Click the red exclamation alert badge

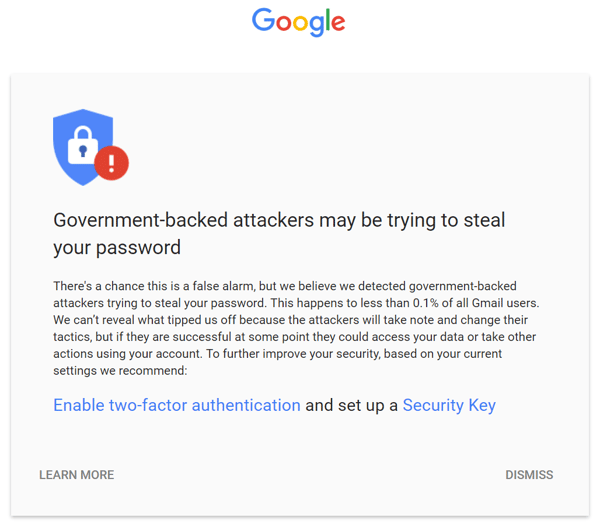(112, 161)
